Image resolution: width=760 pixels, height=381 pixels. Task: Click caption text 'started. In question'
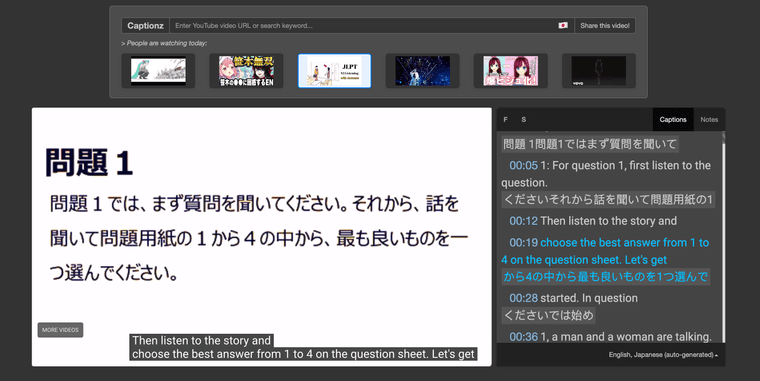[x=589, y=298]
